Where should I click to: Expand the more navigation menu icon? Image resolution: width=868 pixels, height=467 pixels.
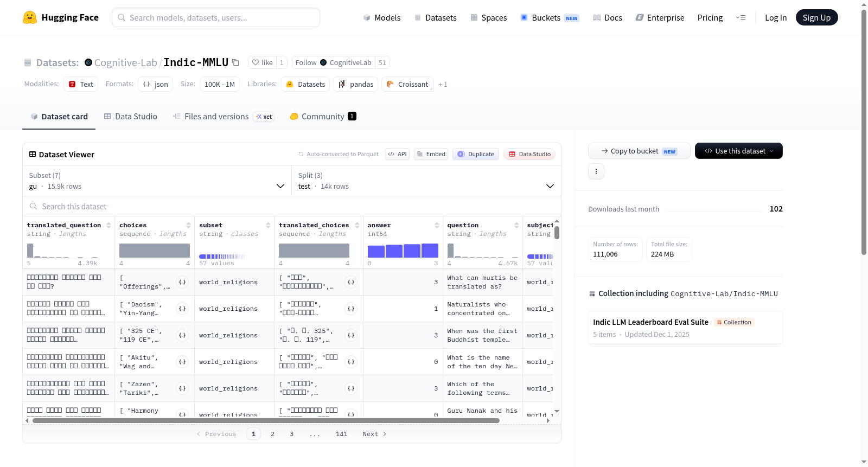coord(741,17)
